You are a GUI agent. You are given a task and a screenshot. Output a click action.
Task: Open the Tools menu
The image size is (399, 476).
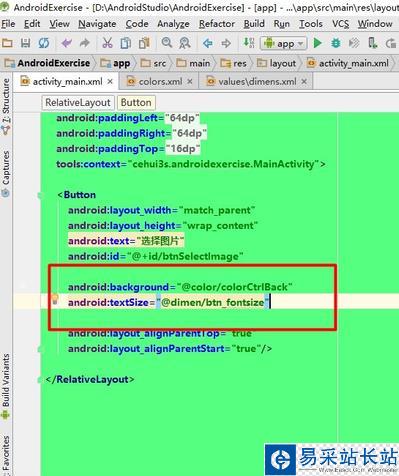(311, 24)
